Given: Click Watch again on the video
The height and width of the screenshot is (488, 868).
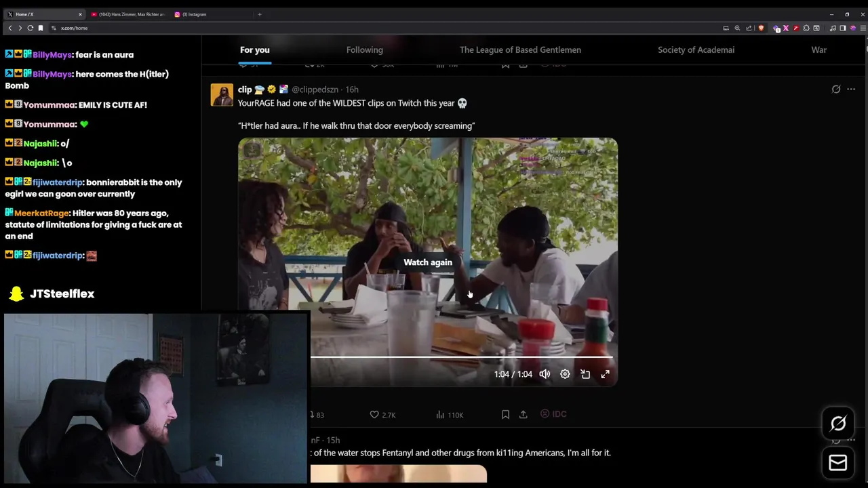Looking at the screenshot, I should [x=428, y=262].
